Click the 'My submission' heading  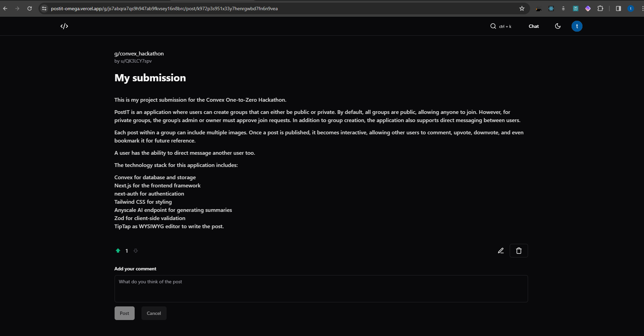tap(150, 78)
